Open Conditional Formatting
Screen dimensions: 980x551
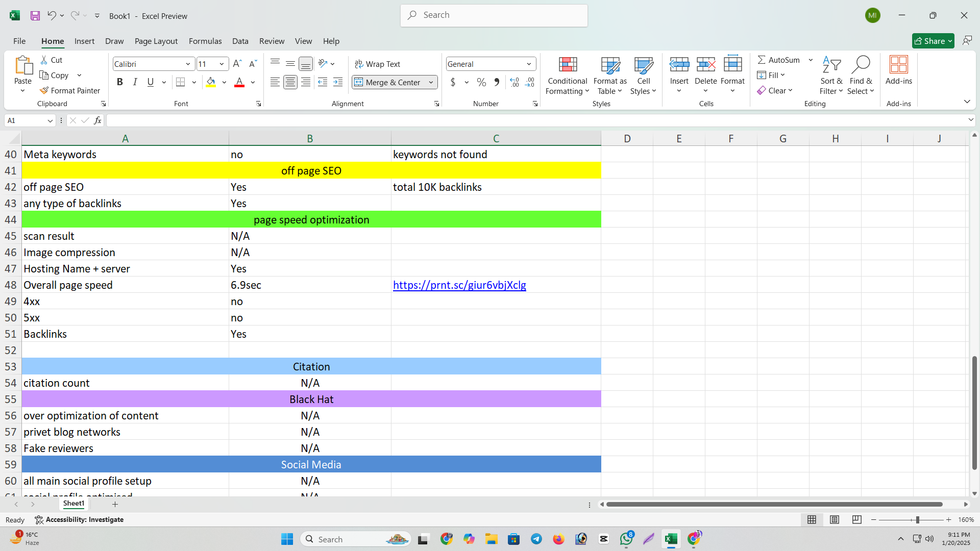coord(567,75)
